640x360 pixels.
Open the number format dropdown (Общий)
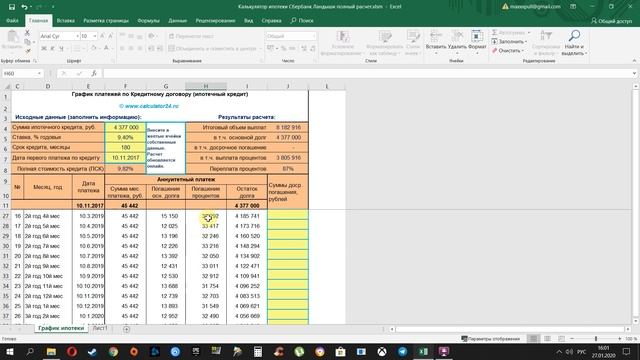point(313,36)
